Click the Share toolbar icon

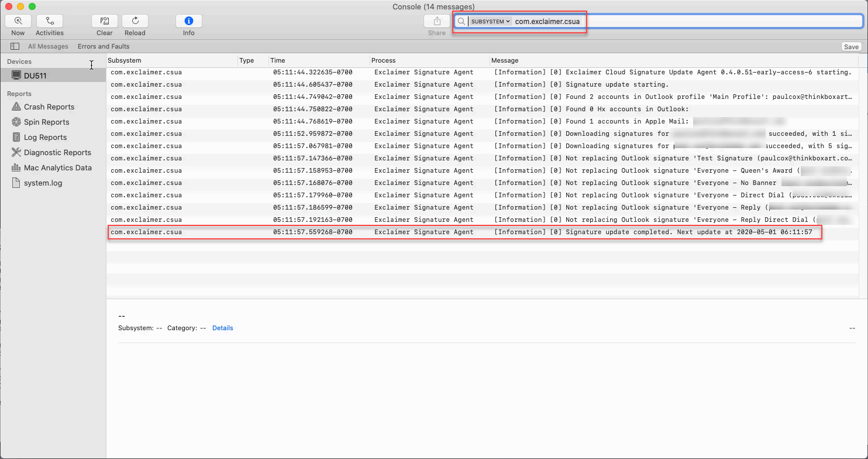(x=437, y=21)
